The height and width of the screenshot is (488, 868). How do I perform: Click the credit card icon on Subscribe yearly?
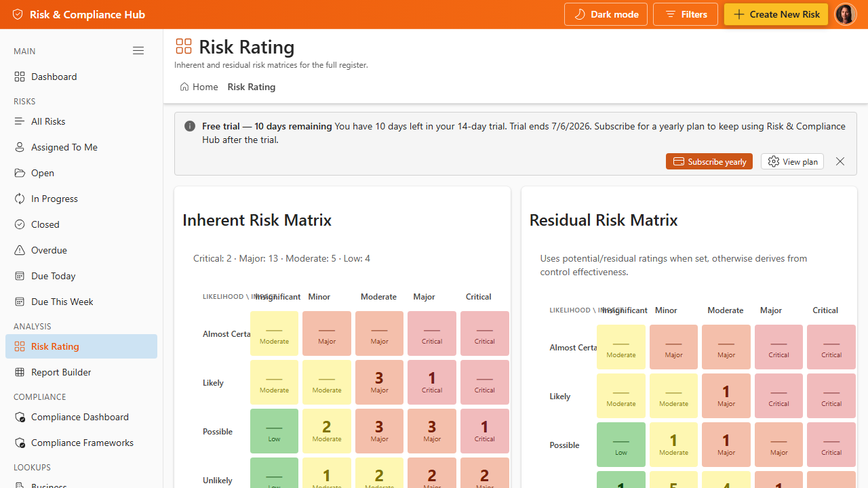point(679,161)
